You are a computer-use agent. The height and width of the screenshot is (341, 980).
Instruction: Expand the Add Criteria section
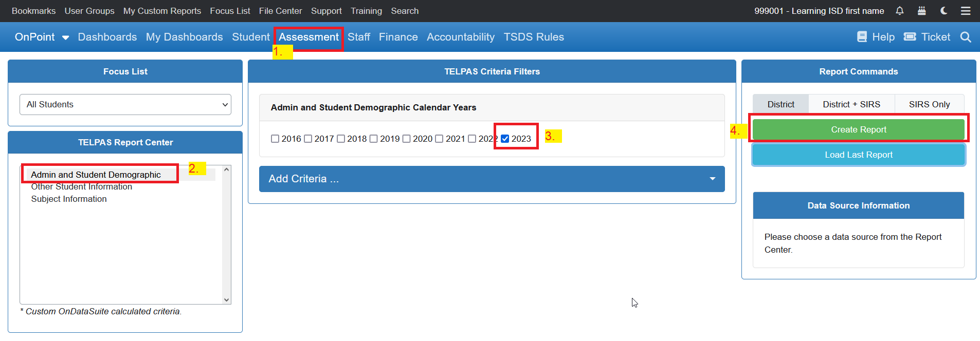491,179
